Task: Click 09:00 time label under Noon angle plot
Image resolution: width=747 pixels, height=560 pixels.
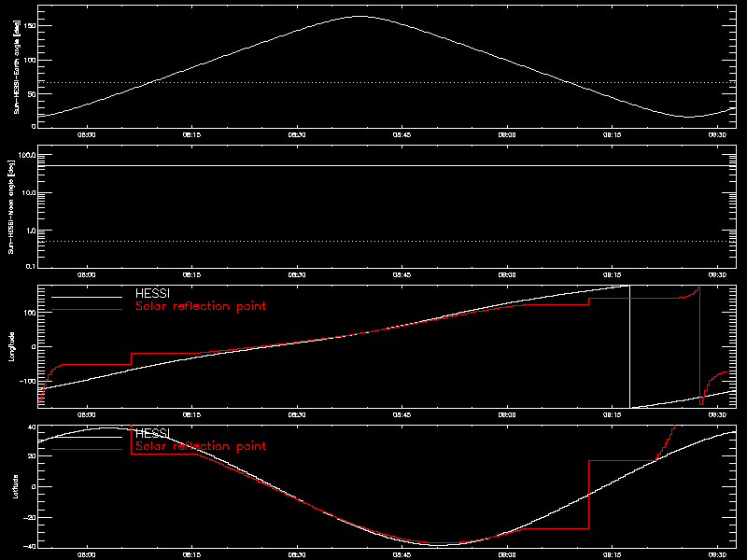Action: tap(507, 275)
